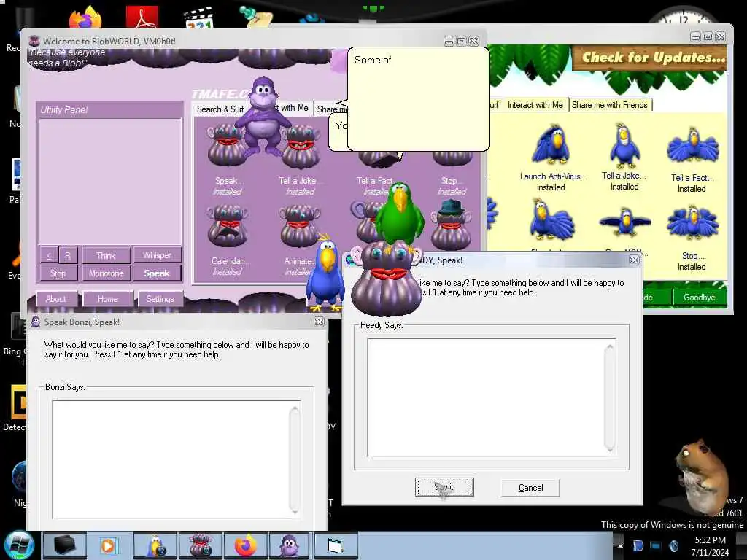Click the green Goodbye button

(x=700, y=297)
